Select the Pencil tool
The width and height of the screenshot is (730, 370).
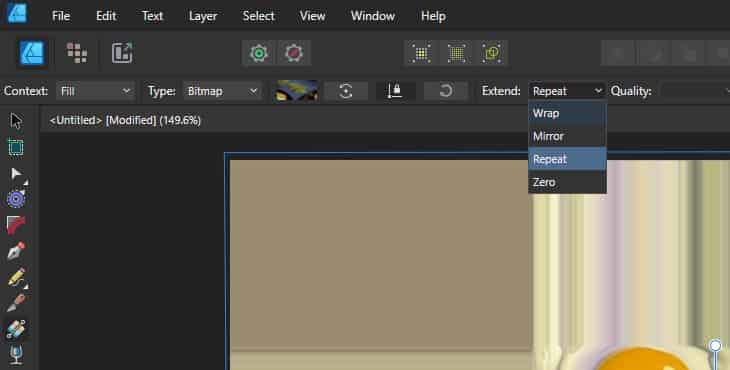17,277
